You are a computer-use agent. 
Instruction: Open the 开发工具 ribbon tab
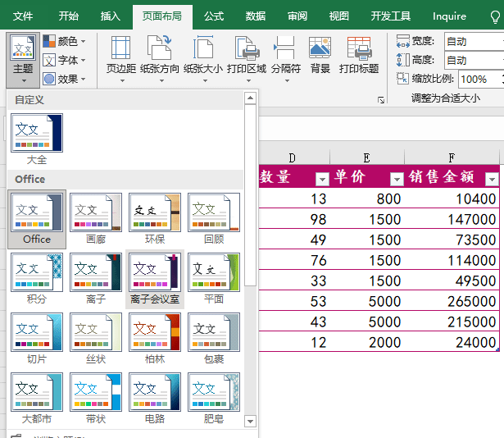391,16
